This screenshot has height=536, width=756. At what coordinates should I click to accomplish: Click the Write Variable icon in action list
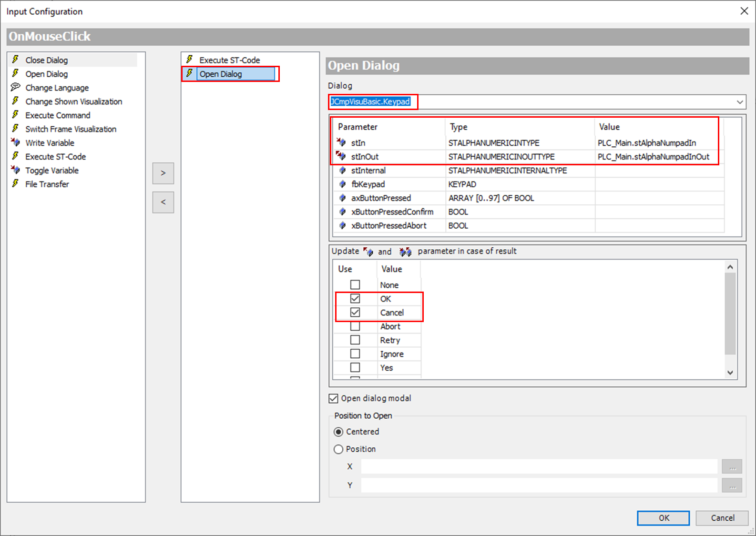tap(15, 142)
